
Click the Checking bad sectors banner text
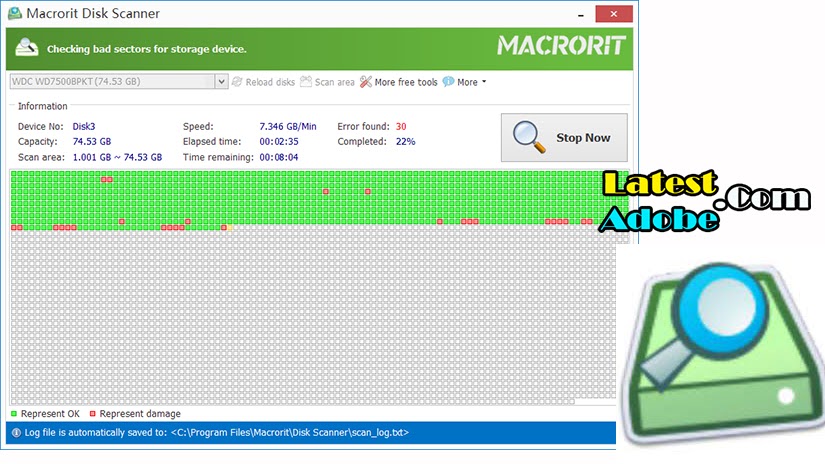(147, 49)
